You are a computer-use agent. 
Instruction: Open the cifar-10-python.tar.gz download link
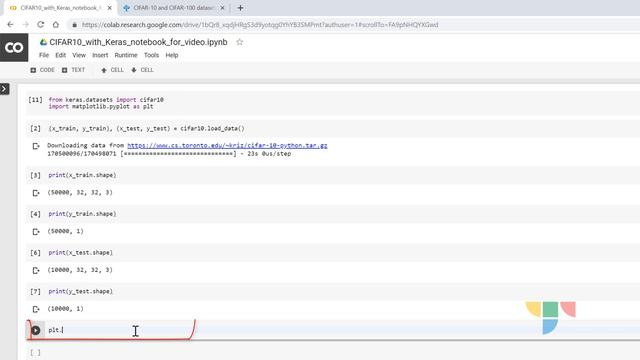click(227, 145)
